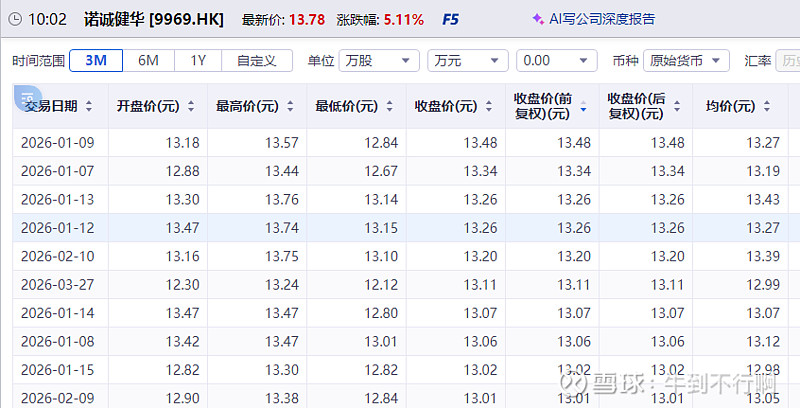Image resolution: width=800 pixels, height=408 pixels.
Task: Click the translate badge over the 交易日期 header
Action: coord(28,98)
